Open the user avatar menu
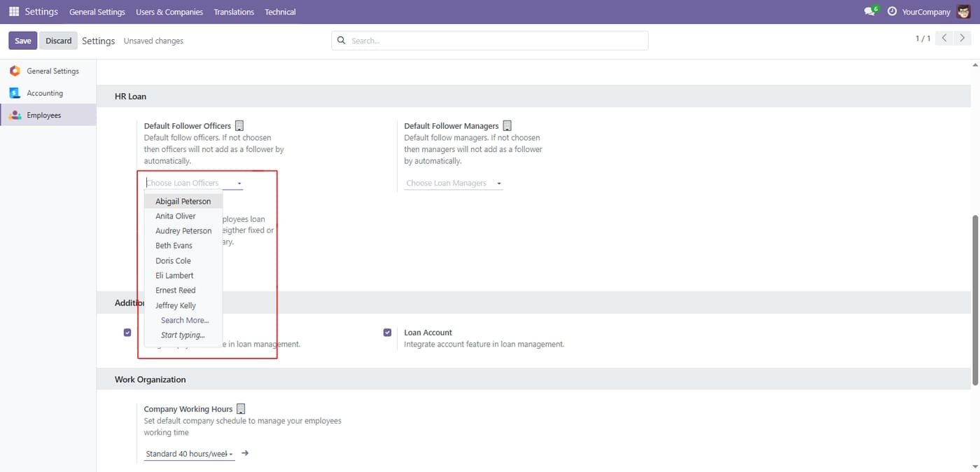980x472 pixels. [963, 11]
